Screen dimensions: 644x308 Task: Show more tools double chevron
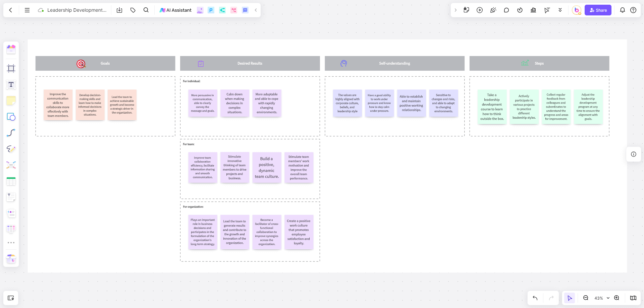click(x=560, y=10)
